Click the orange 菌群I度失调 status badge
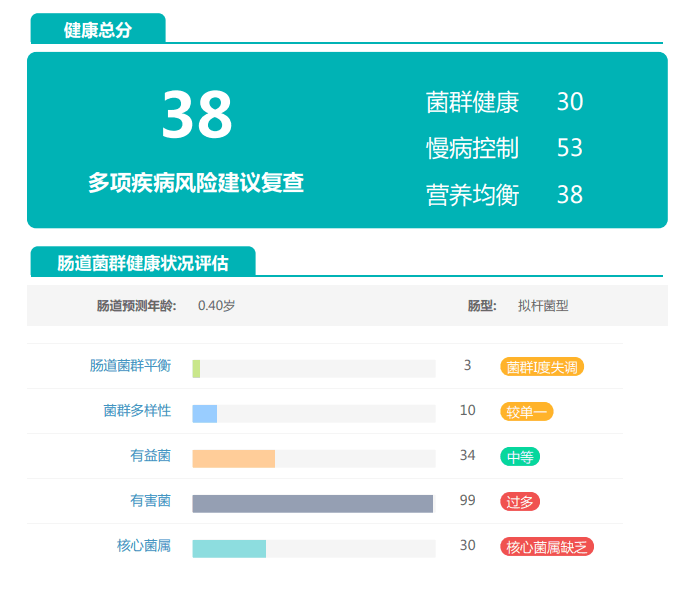This screenshot has width=697, height=598. [542, 367]
